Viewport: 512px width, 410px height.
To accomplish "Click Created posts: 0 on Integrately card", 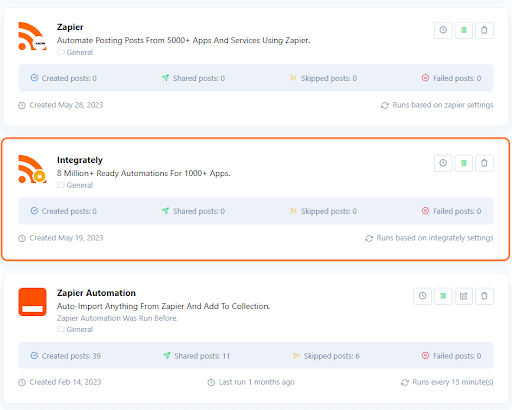I will click(x=64, y=211).
